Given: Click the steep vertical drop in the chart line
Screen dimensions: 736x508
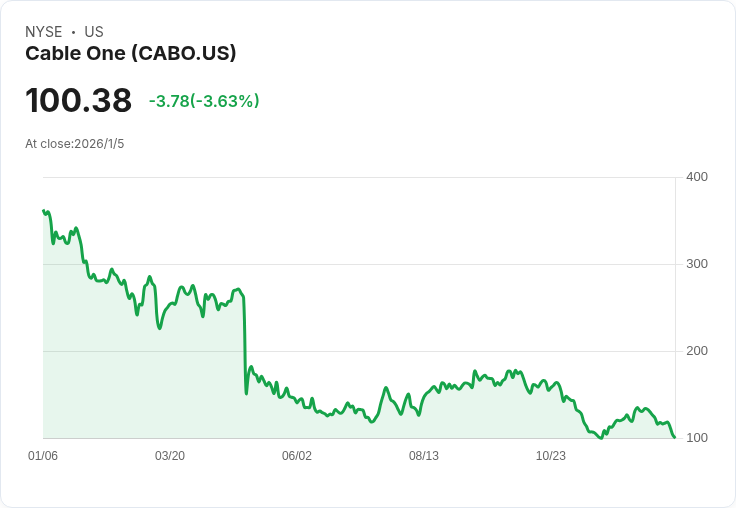Looking at the screenshot, I should pos(245,340).
